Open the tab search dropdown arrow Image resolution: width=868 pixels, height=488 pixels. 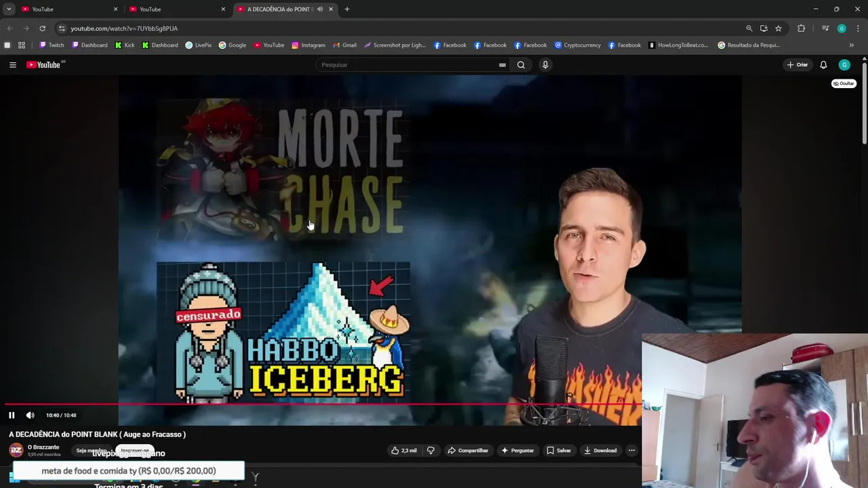(9, 9)
